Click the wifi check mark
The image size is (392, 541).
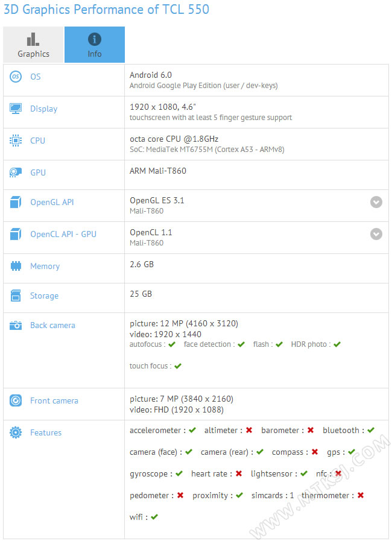coord(154,517)
